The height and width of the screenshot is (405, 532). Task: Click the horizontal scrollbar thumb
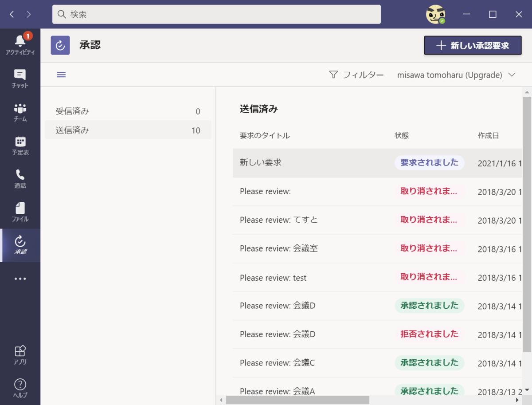coord(297,400)
